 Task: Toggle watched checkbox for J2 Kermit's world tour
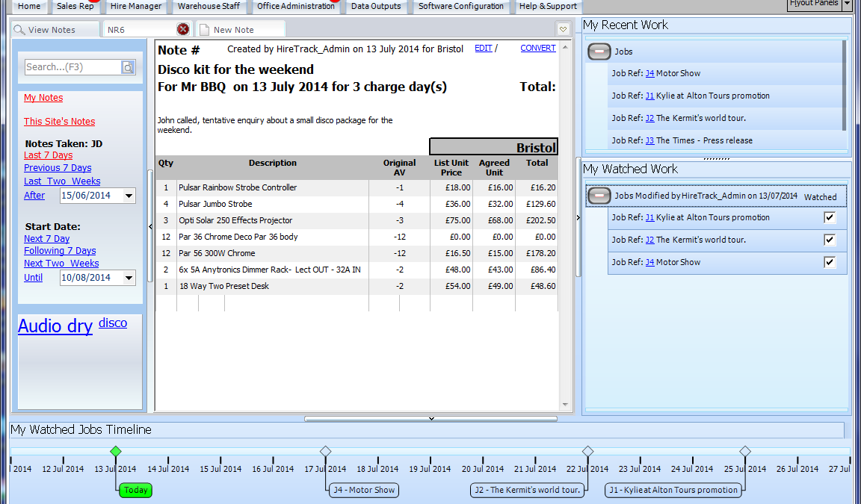[830, 240]
